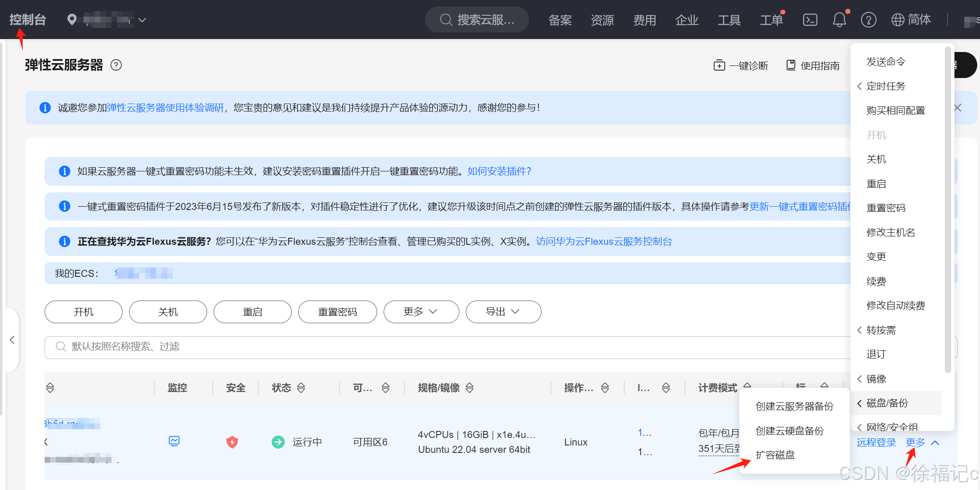This screenshot has width=980, height=490.
Task: Click the 关机 batch button
Action: pos(168,312)
